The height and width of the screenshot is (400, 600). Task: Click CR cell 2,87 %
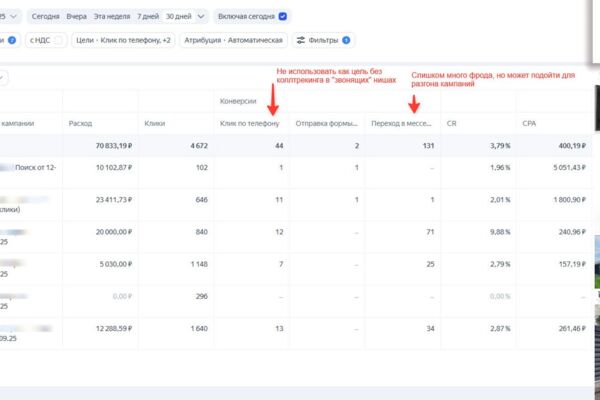click(x=500, y=328)
